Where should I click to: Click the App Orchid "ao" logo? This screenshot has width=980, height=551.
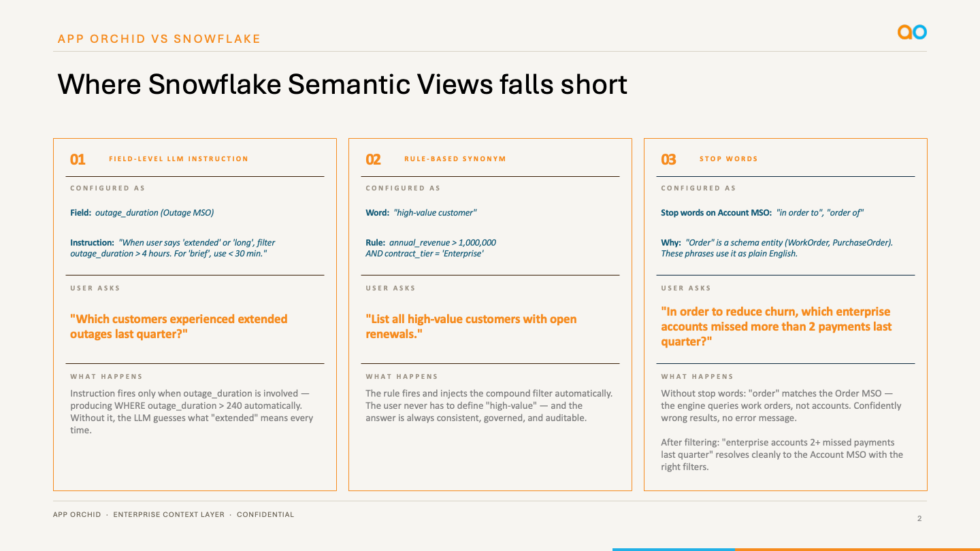[x=912, y=32]
